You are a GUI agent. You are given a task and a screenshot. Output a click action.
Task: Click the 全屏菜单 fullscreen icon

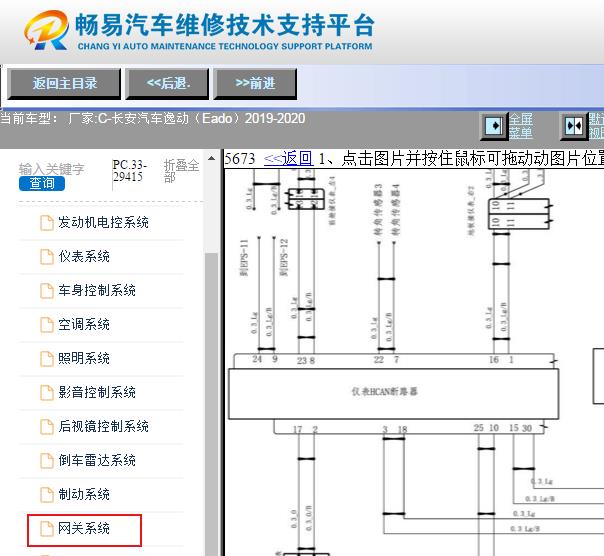pos(494,126)
